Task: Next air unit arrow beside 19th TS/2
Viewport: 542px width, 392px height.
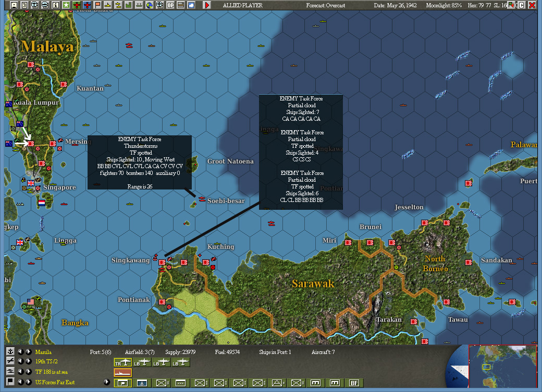Action: tap(28, 361)
